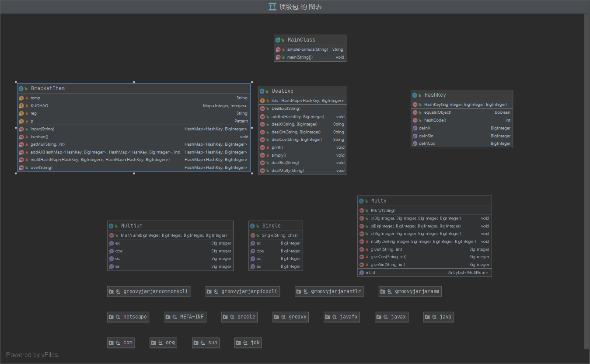The image size is (590, 364).
Task: Select the javax package node
Action: 392,317
